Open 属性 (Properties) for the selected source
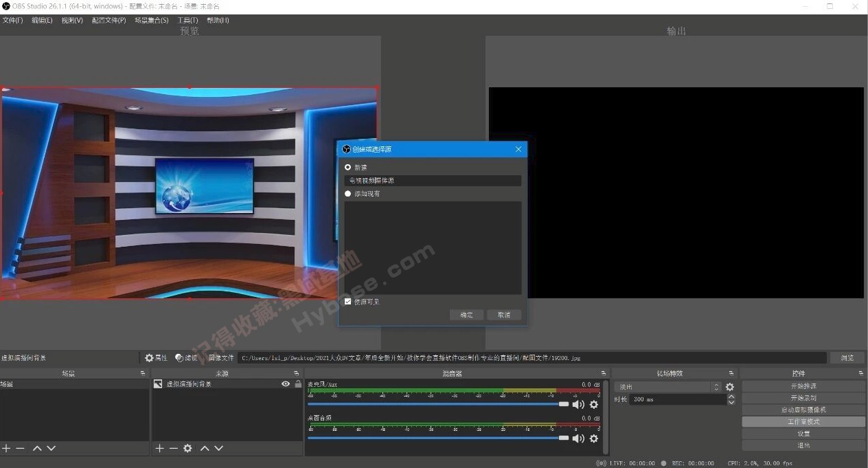The width and height of the screenshot is (868, 468). tap(157, 357)
